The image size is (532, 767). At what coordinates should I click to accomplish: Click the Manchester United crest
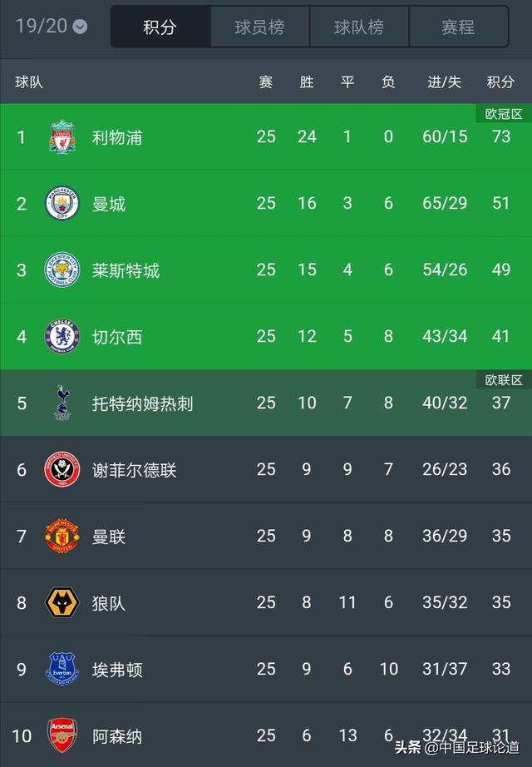tap(62, 536)
